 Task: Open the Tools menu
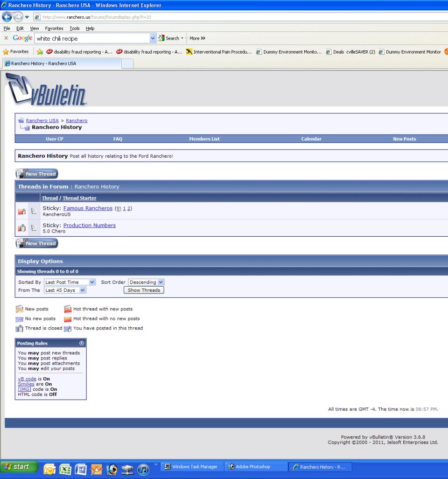click(x=75, y=28)
